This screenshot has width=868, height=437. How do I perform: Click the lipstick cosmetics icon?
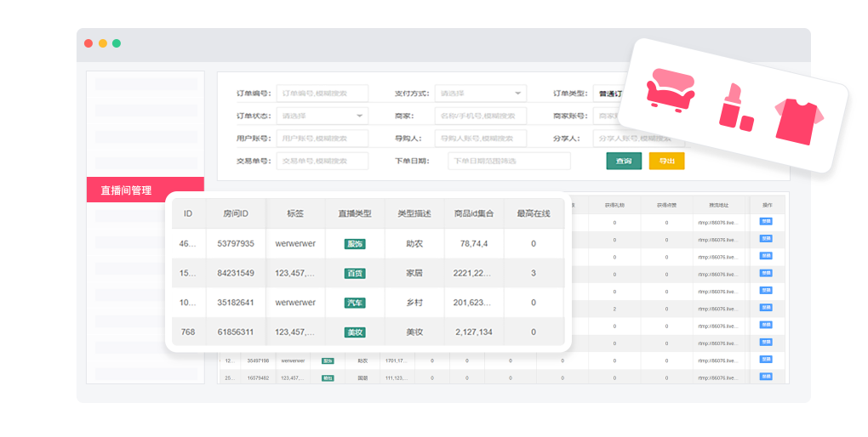pos(734,108)
